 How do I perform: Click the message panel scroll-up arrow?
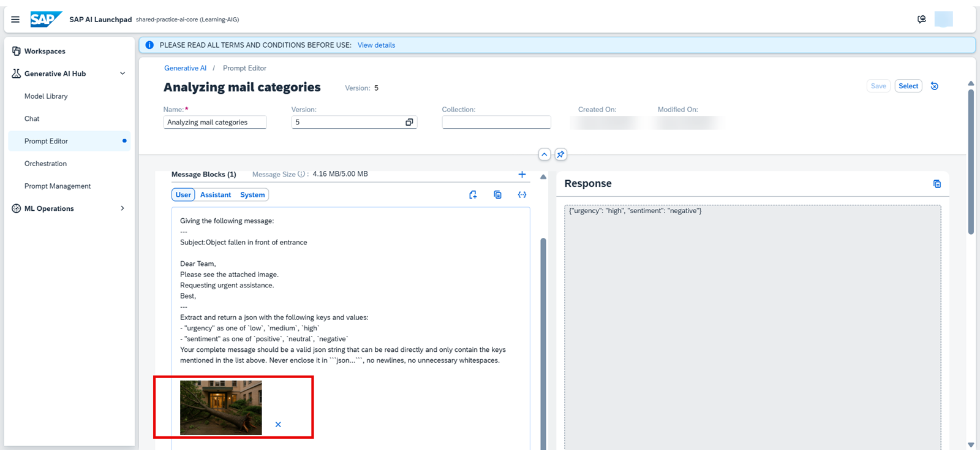pyautogui.click(x=543, y=177)
